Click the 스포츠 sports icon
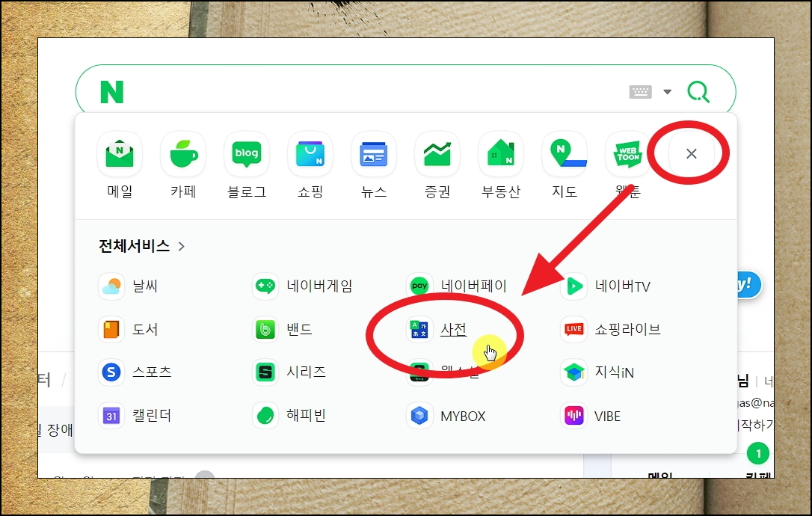The image size is (812, 516). point(111,372)
